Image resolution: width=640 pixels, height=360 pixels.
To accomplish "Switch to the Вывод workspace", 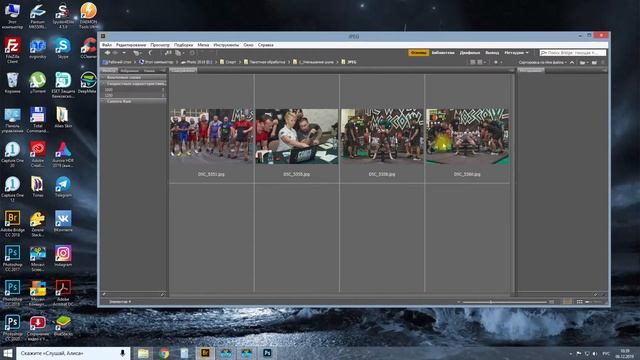I will (492, 53).
